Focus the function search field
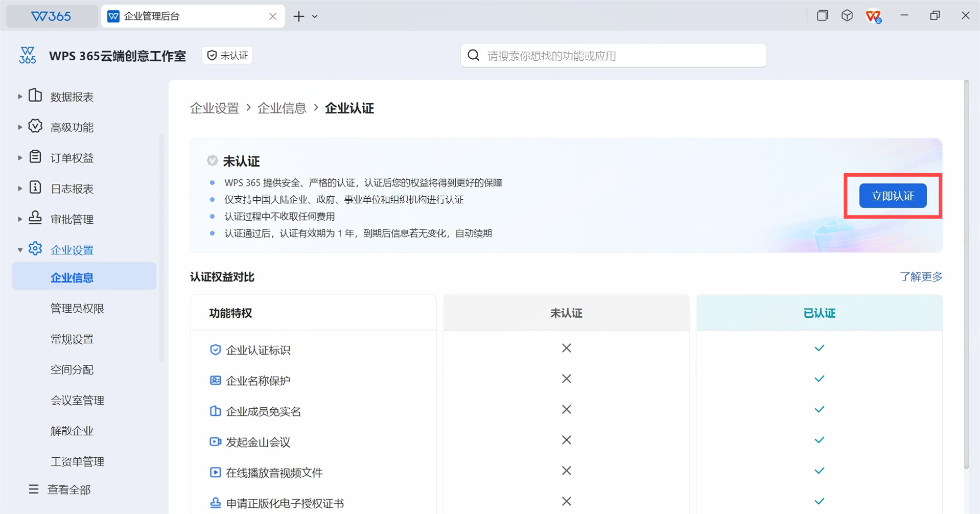980x514 pixels. (613, 55)
